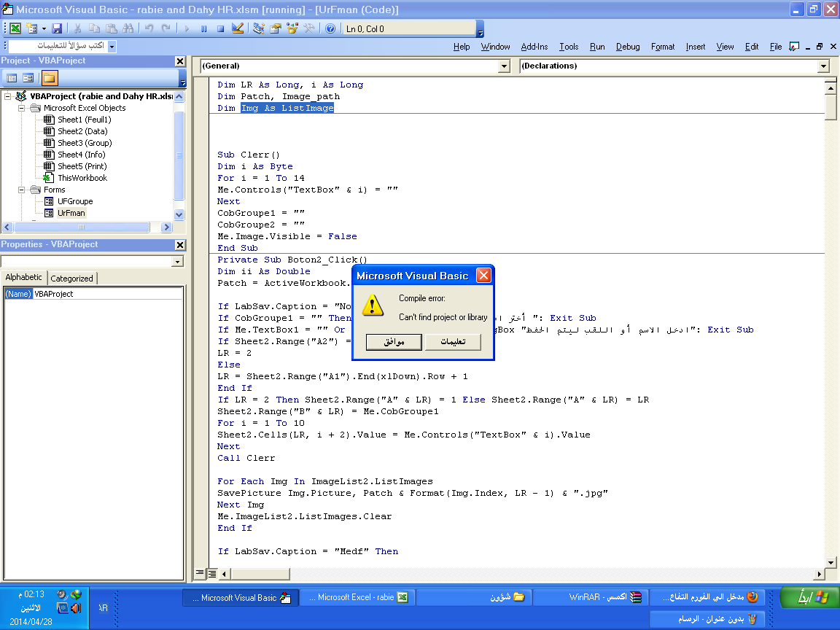
Task: Open the Format menu
Action: click(663, 47)
